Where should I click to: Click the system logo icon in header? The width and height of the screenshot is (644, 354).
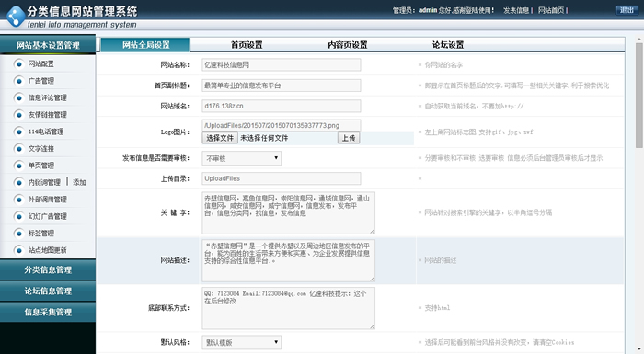pos(16,17)
